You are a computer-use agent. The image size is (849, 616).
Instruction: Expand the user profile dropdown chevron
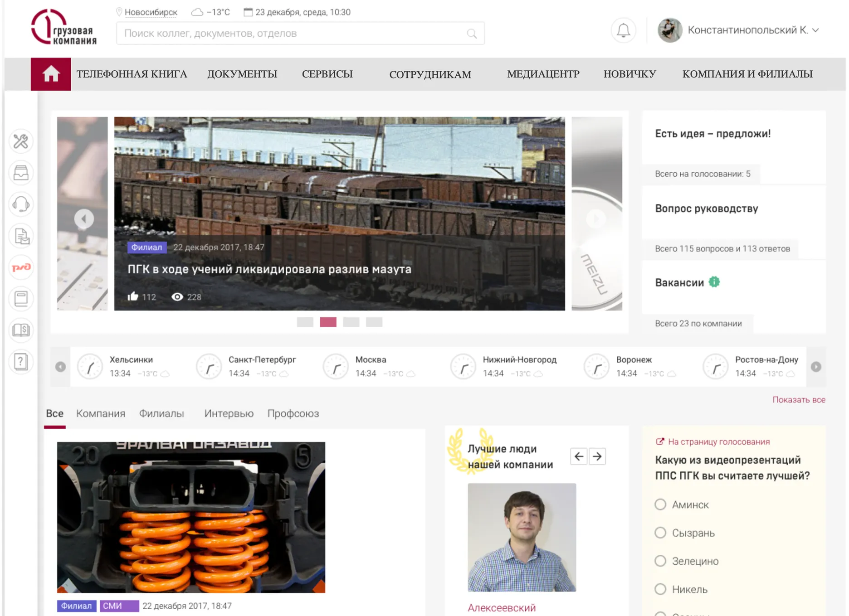pos(816,30)
